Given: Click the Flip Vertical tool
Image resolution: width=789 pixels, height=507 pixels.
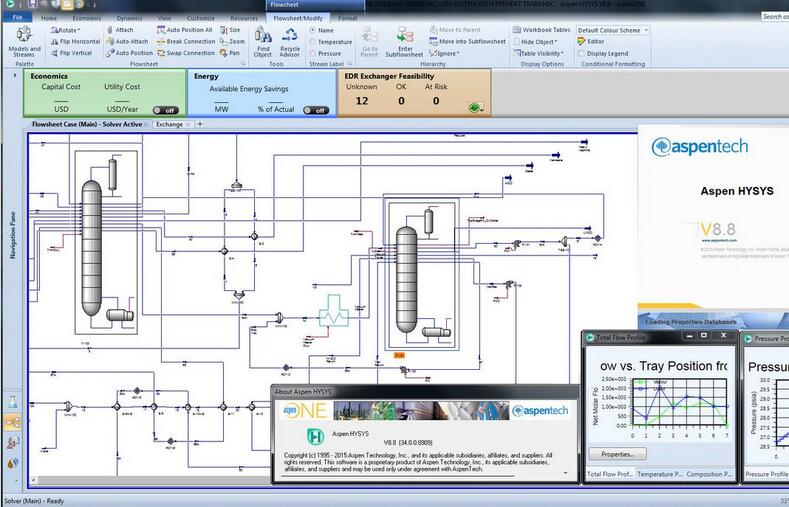Looking at the screenshot, I should (x=71, y=53).
